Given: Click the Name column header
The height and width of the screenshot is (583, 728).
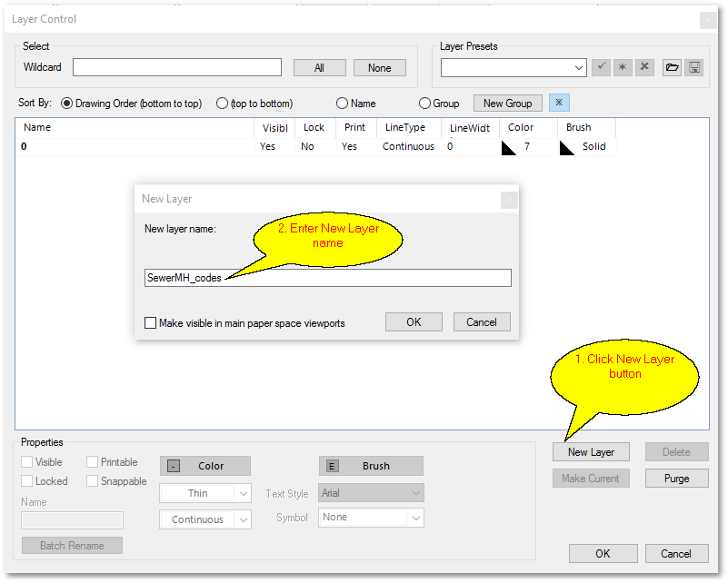Looking at the screenshot, I should (x=135, y=127).
